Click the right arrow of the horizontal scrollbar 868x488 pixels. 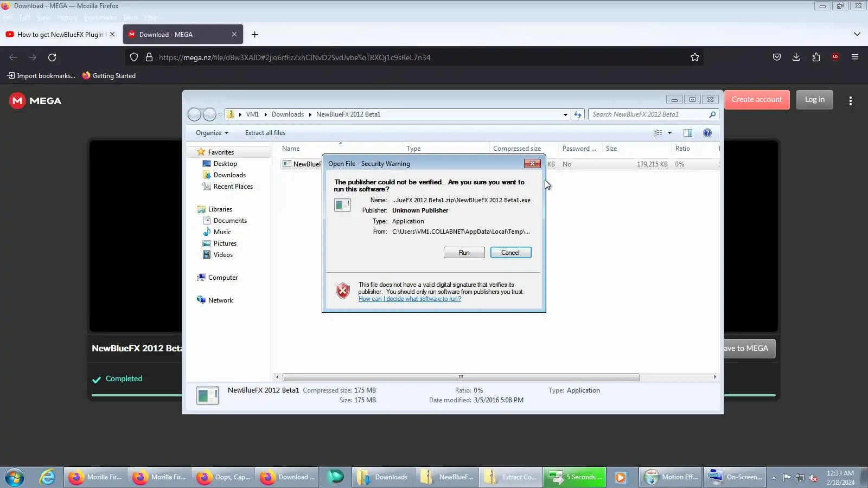click(714, 377)
